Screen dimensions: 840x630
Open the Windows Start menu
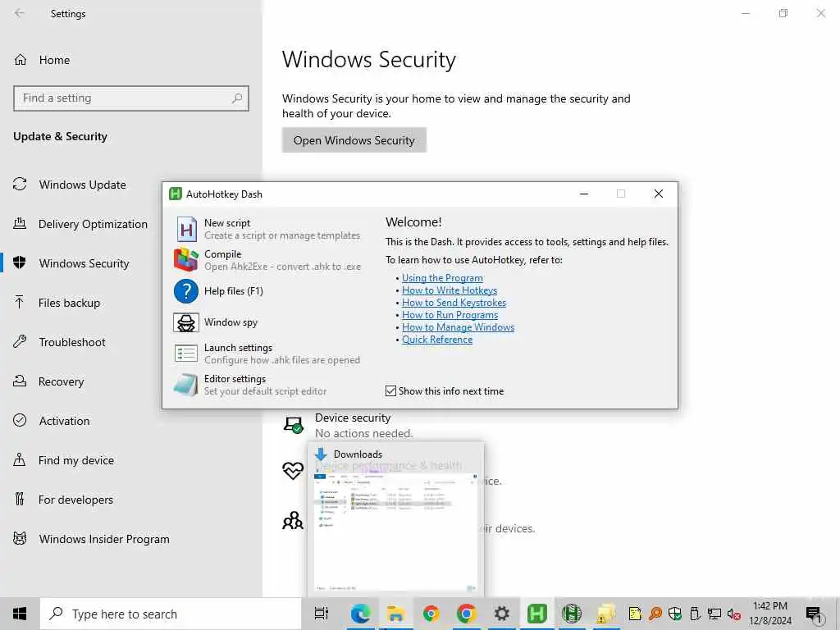20,614
